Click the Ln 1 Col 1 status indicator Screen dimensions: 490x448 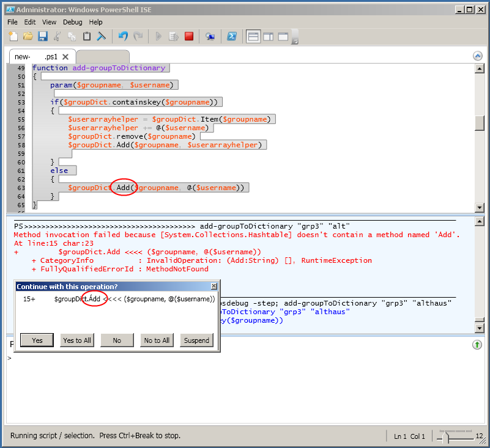[409, 436]
